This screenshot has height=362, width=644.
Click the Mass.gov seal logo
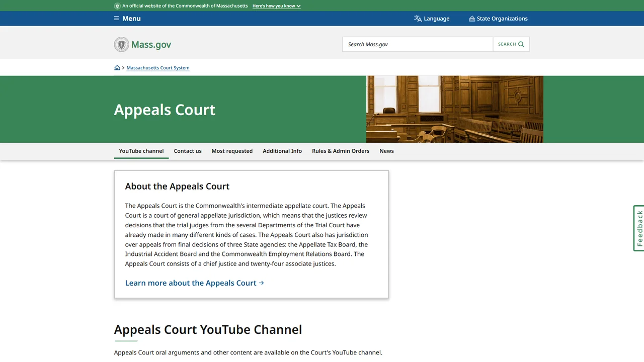(x=121, y=44)
